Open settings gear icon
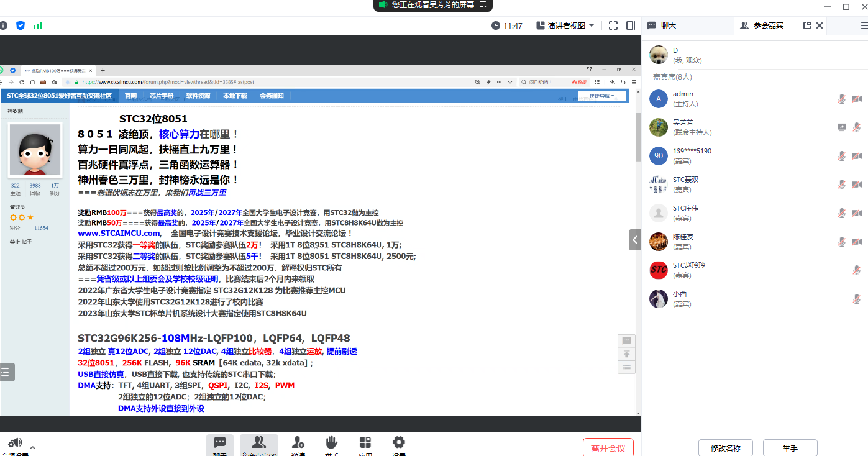This screenshot has width=868, height=456. click(399, 442)
